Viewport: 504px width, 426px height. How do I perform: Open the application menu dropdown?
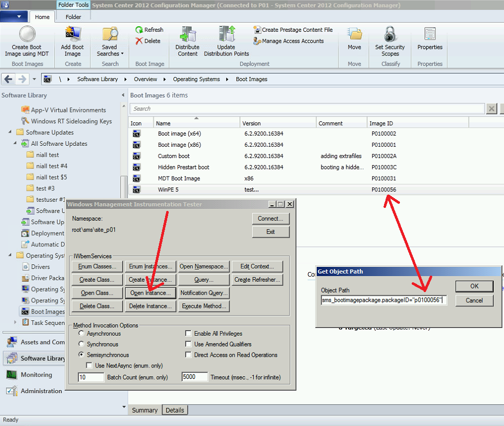point(14,16)
